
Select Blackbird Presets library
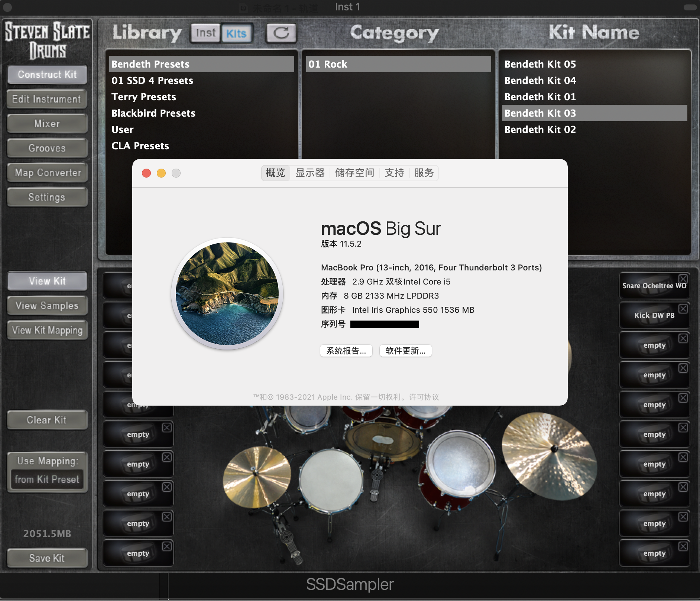(201, 113)
